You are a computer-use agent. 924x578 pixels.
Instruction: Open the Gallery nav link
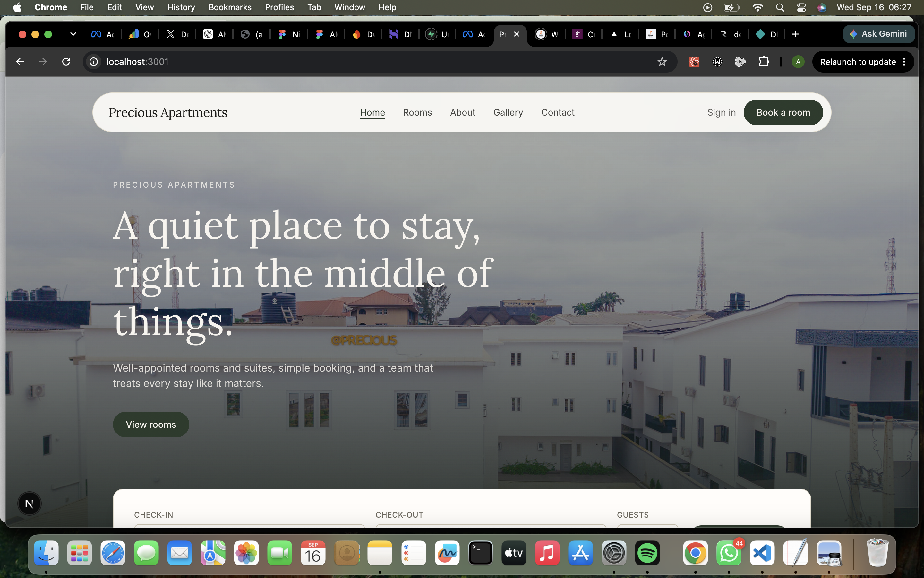[508, 112]
